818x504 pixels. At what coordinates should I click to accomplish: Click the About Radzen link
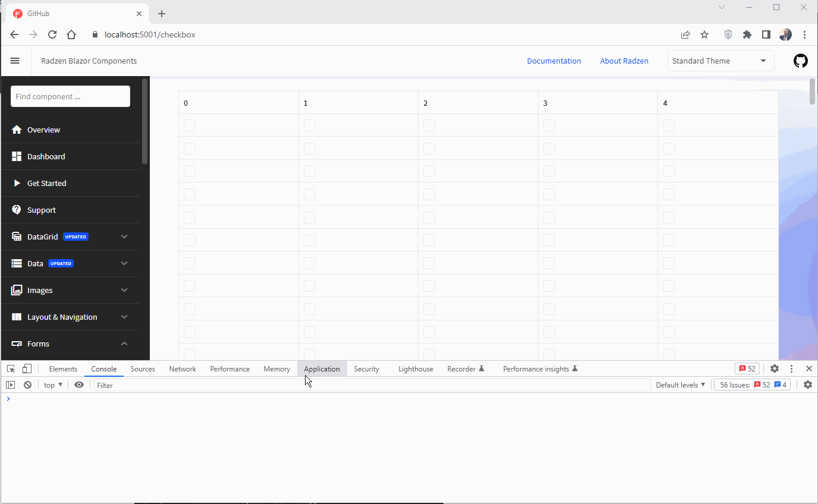point(624,61)
